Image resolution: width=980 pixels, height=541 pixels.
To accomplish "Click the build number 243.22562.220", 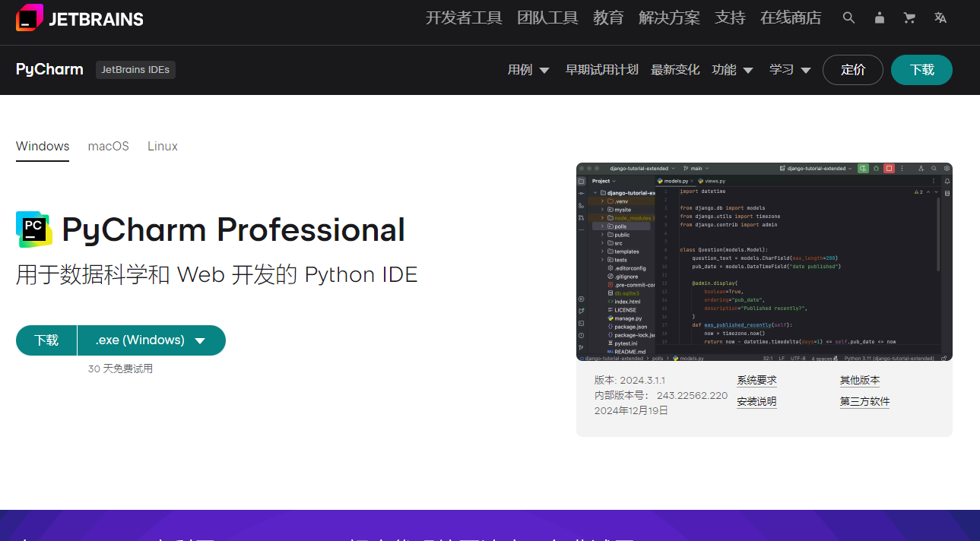I will tap(693, 395).
